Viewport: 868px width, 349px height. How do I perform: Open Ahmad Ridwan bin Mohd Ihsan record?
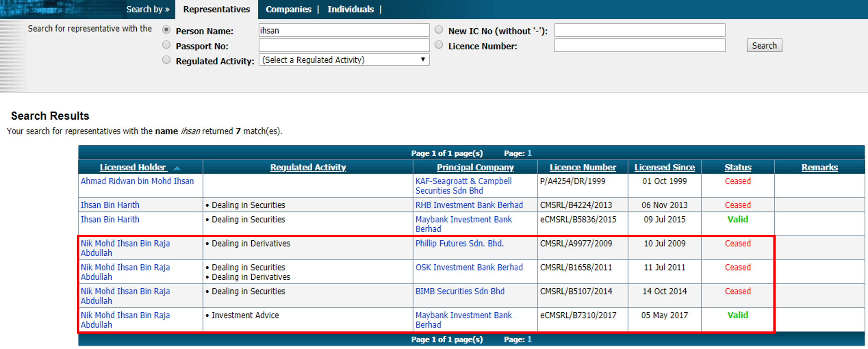click(x=137, y=181)
